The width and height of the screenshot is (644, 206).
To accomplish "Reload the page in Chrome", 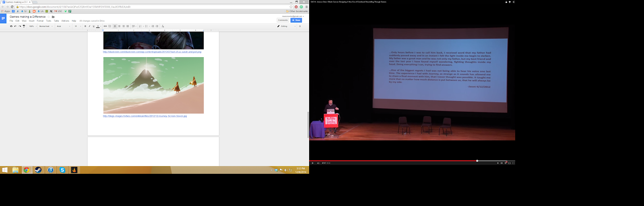I will [x=12, y=7].
